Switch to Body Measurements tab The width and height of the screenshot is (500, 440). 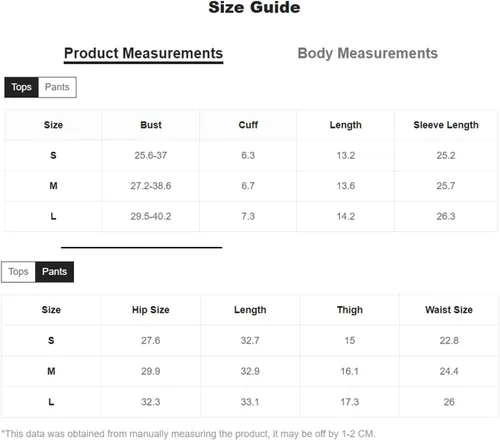[x=367, y=53]
